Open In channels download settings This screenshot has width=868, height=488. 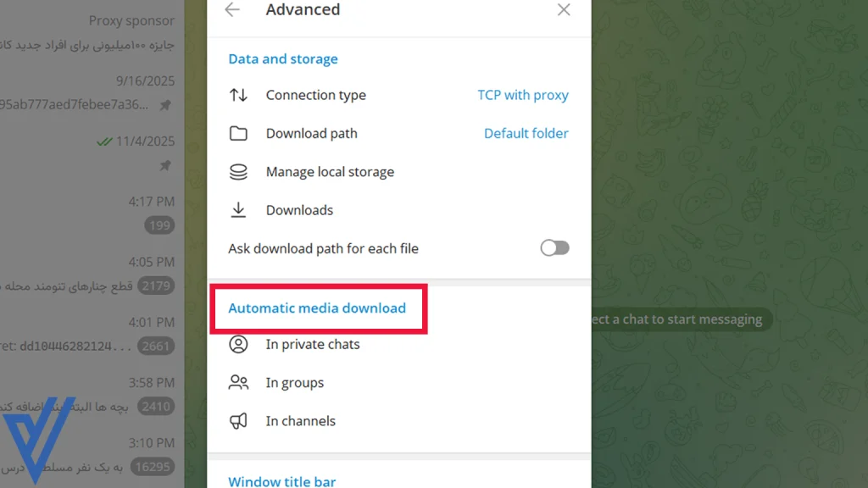pos(399,421)
